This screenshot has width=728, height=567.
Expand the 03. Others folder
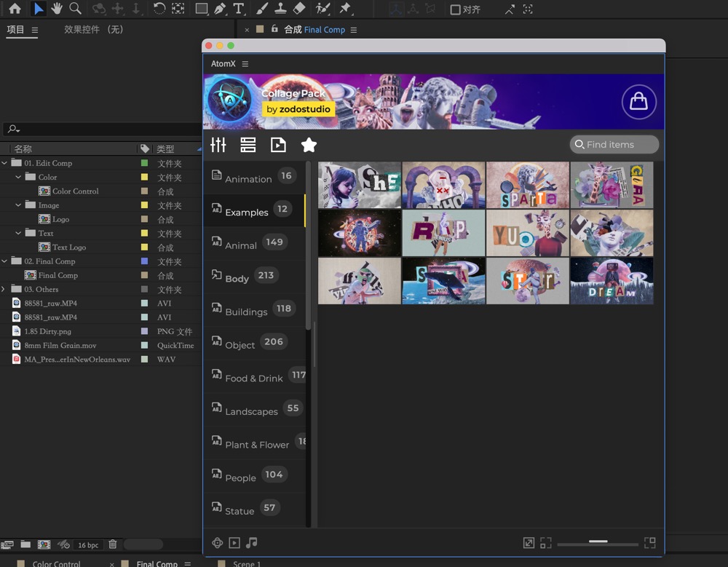(4, 289)
